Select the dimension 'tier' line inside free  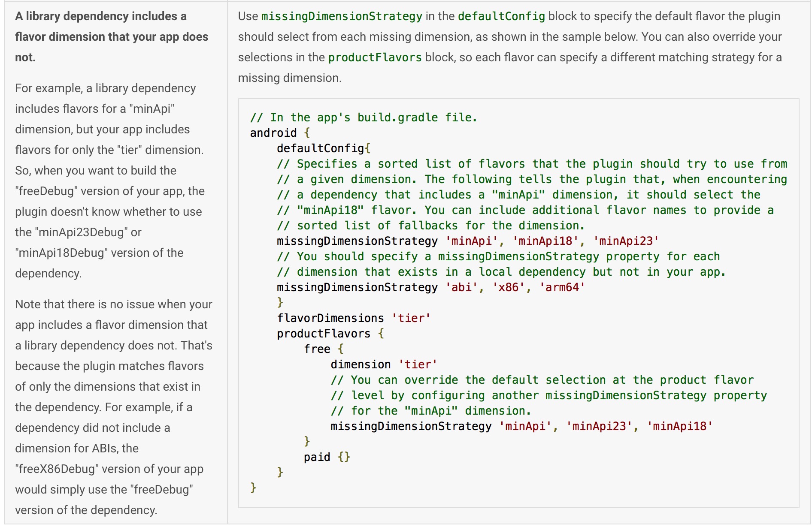tap(383, 364)
